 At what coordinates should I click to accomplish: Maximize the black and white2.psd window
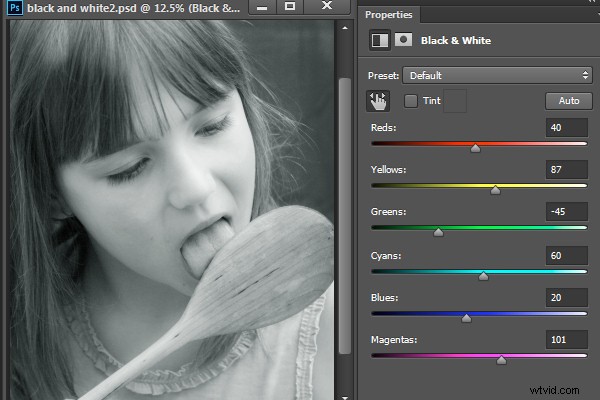pos(290,6)
